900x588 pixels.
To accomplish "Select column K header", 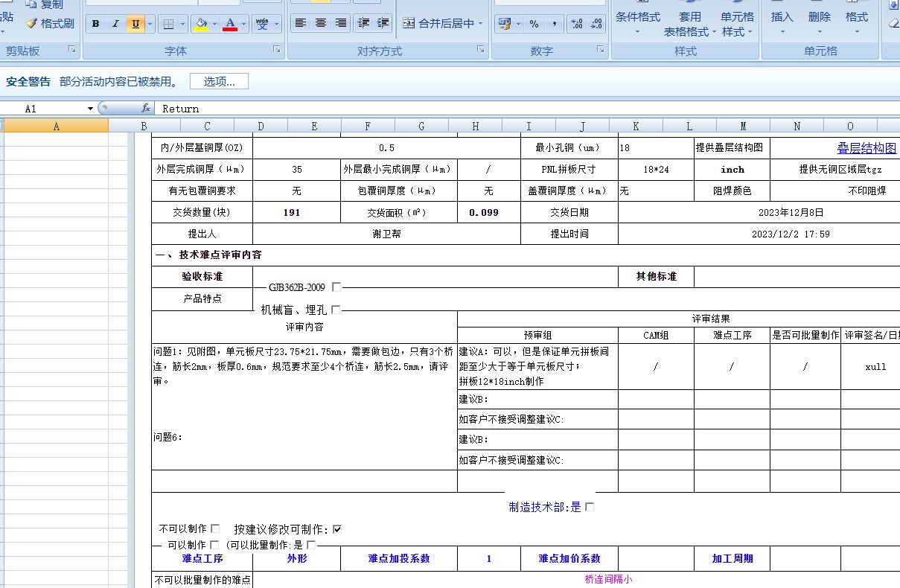I will [x=636, y=127].
